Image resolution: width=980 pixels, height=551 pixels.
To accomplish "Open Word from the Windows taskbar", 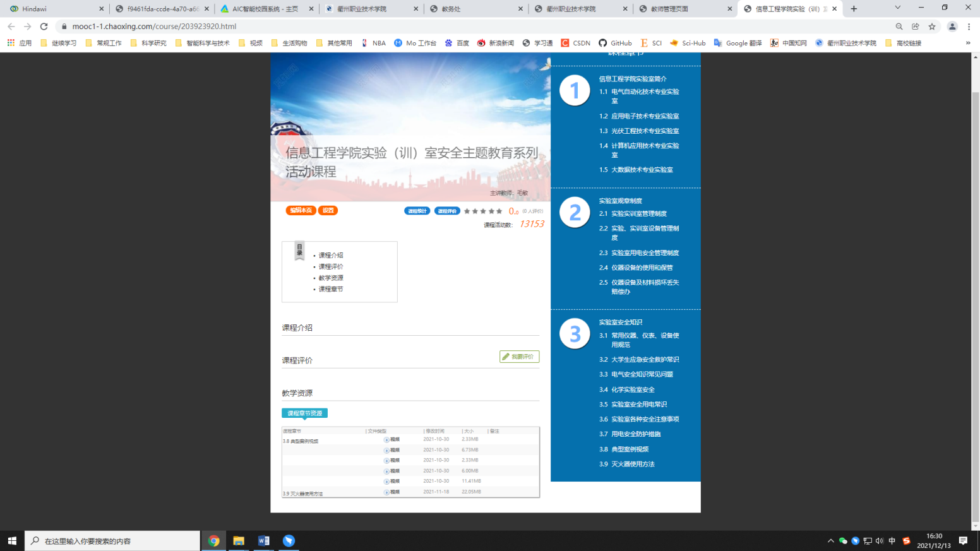I will 263,541.
